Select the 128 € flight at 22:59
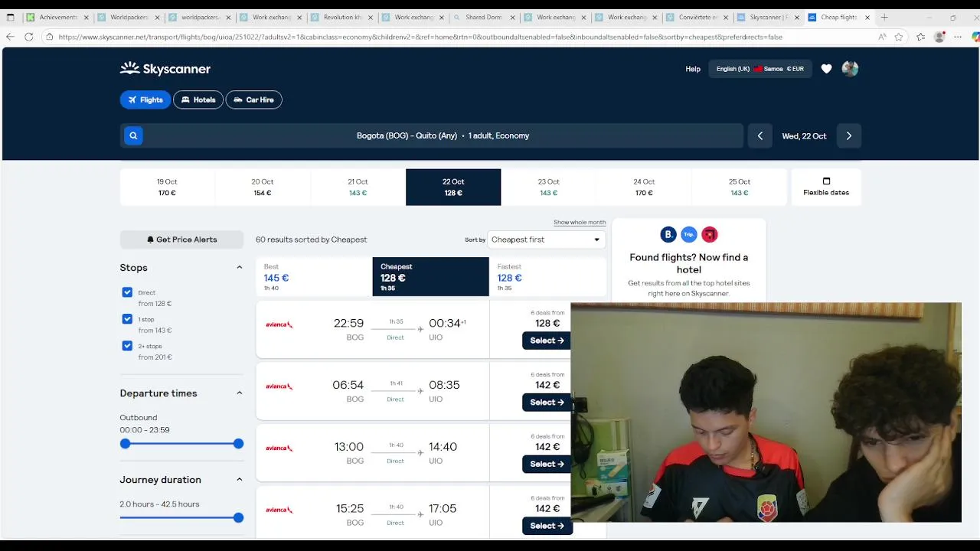The width and height of the screenshot is (980, 551). [x=546, y=341]
